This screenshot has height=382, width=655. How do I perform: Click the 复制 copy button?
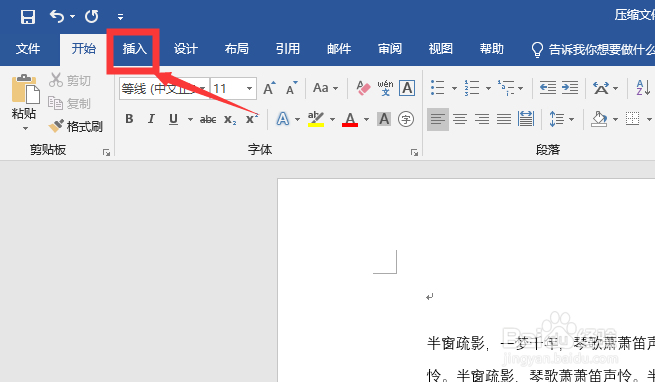[70, 103]
